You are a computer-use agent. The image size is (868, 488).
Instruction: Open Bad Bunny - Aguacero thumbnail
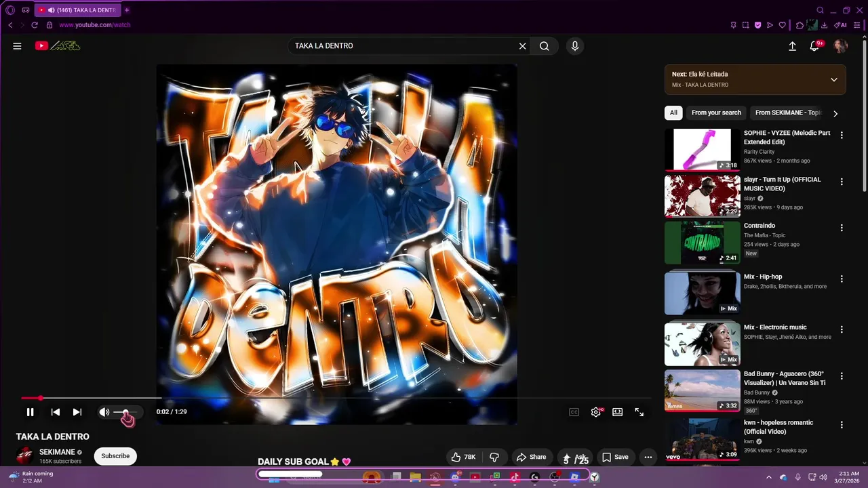tap(703, 391)
